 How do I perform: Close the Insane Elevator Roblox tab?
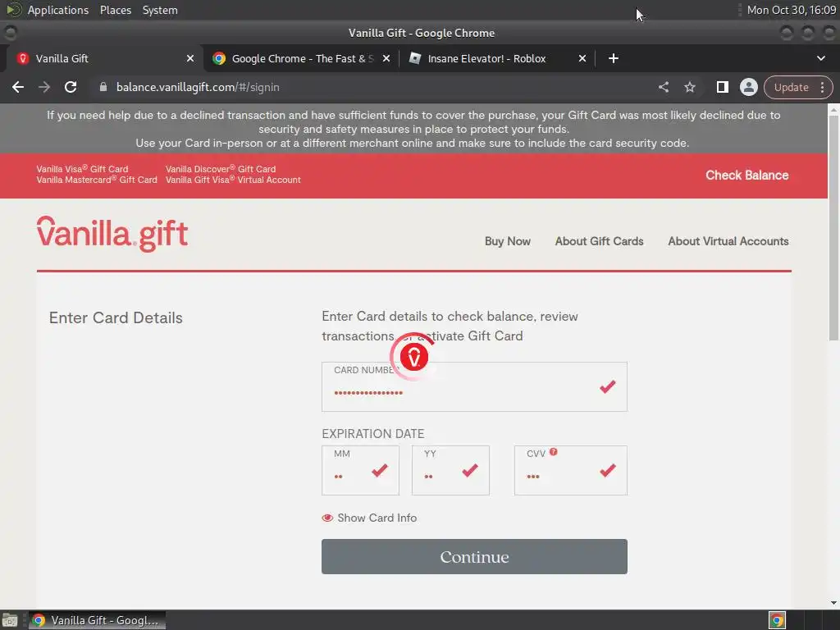(x=582, y=58)
